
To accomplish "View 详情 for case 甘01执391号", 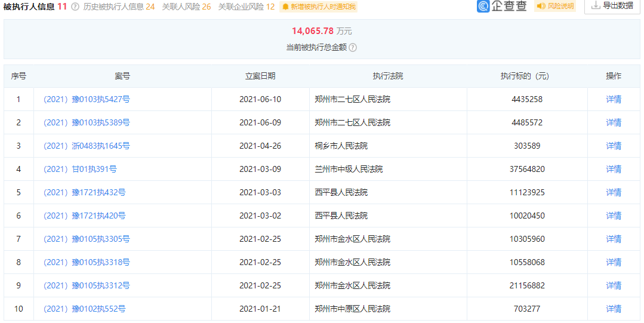I will tap(614, 169).
